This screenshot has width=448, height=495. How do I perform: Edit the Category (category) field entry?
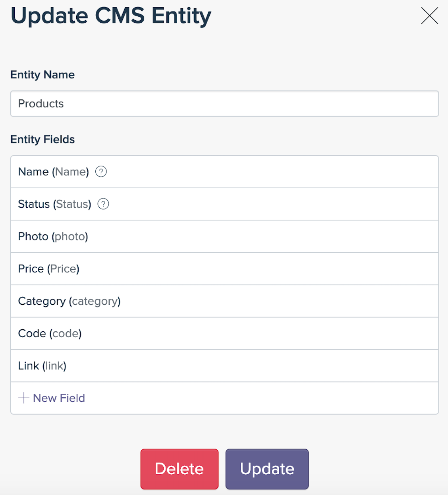coord(224,301)
